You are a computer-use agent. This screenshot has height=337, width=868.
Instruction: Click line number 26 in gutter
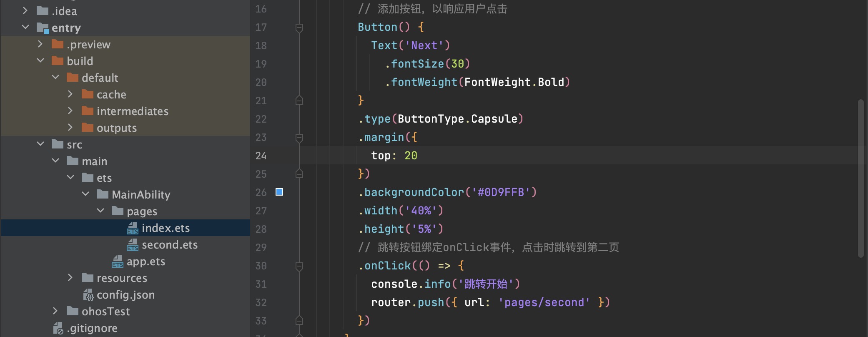[261, 192]
